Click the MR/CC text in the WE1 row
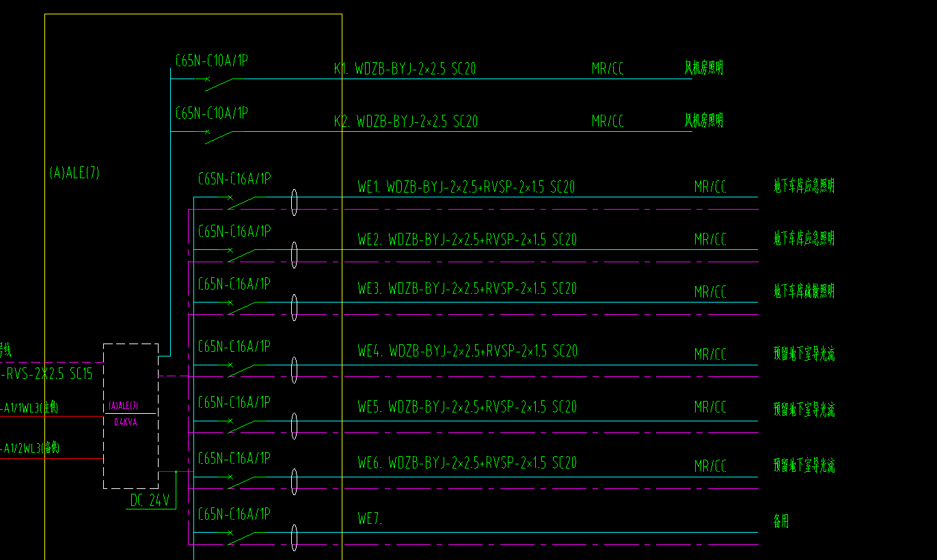Image resolution: width=937 pixels, height=560 pixels. (x=710, y=186)
